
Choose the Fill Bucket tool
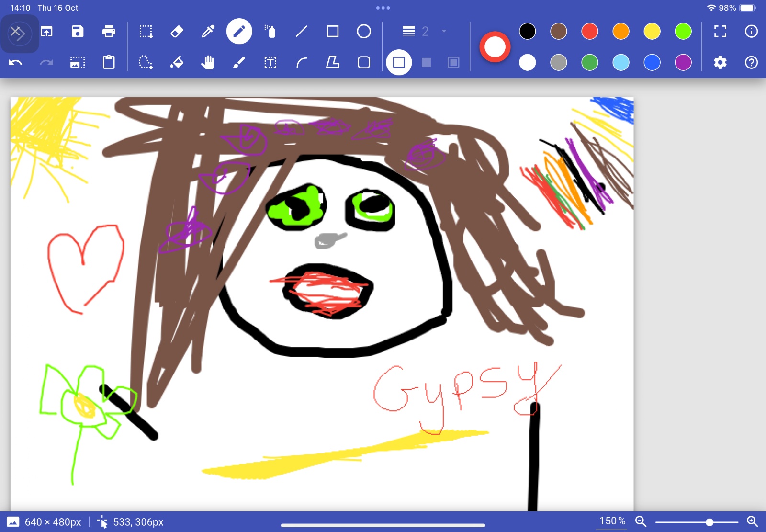177,62
